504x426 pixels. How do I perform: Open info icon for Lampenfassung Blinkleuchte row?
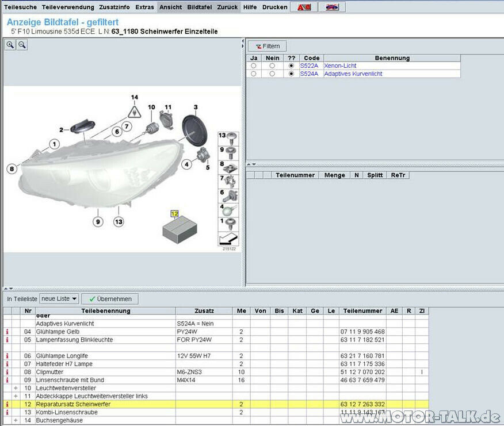pyautogui.click(x=7, y=340)
